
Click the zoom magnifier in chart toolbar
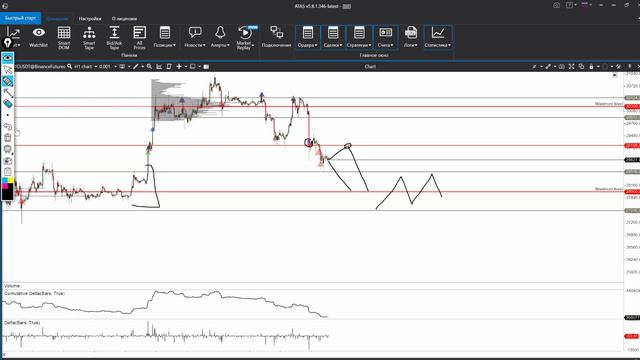(x=149, y=66)
